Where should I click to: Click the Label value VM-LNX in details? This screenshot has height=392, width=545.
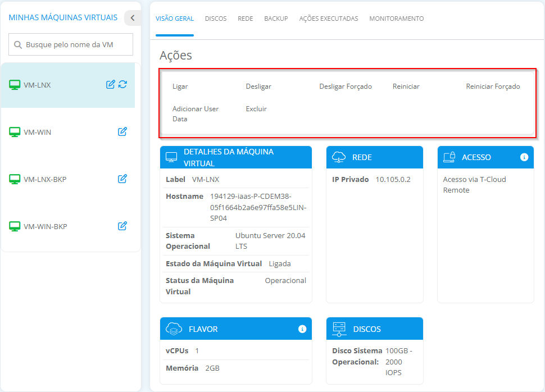pyautogui.click(x=206, y=179)
